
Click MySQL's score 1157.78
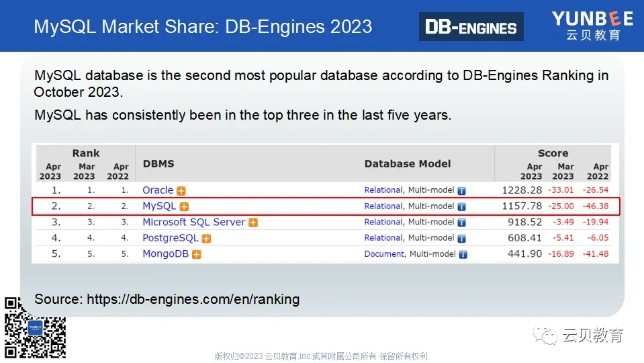point(522,206)
